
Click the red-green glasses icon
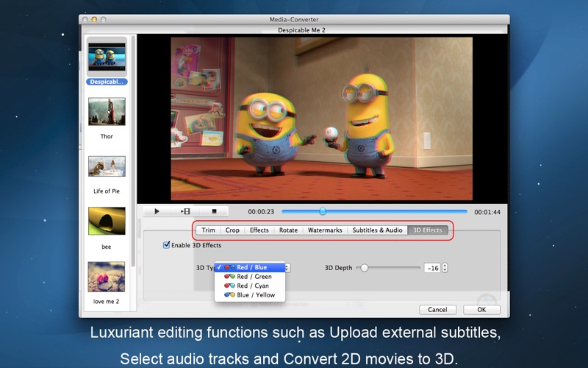229,277
